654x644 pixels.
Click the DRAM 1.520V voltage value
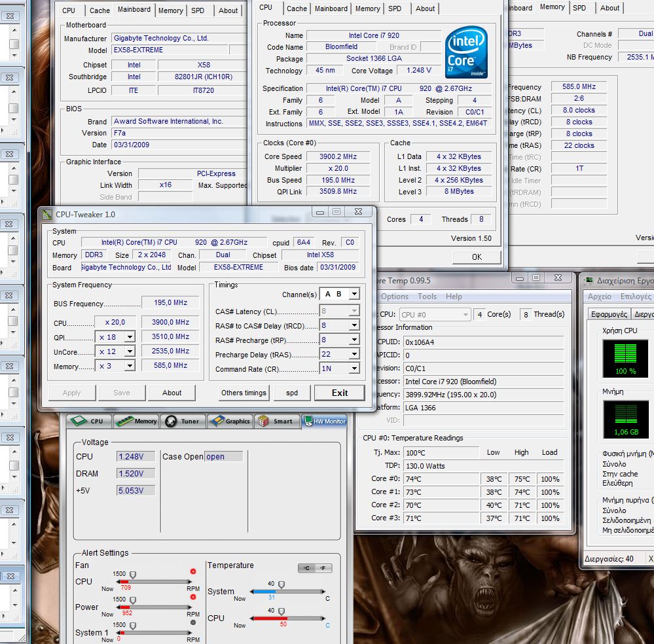(135, 473)
